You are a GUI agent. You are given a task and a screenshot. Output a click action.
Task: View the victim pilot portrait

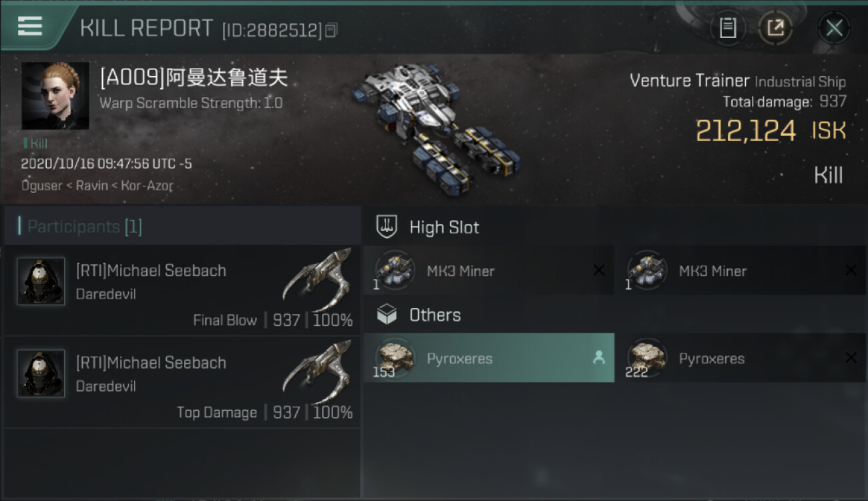55,96
